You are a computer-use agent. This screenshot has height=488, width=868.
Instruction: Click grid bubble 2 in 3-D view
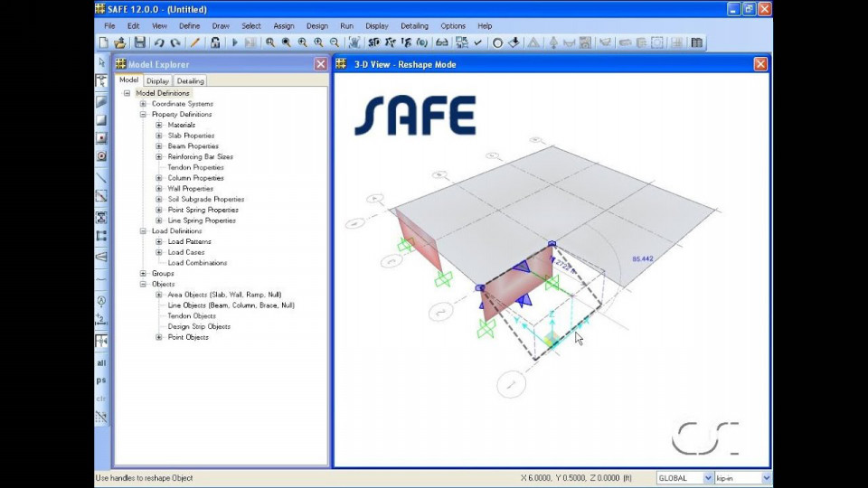441,314
